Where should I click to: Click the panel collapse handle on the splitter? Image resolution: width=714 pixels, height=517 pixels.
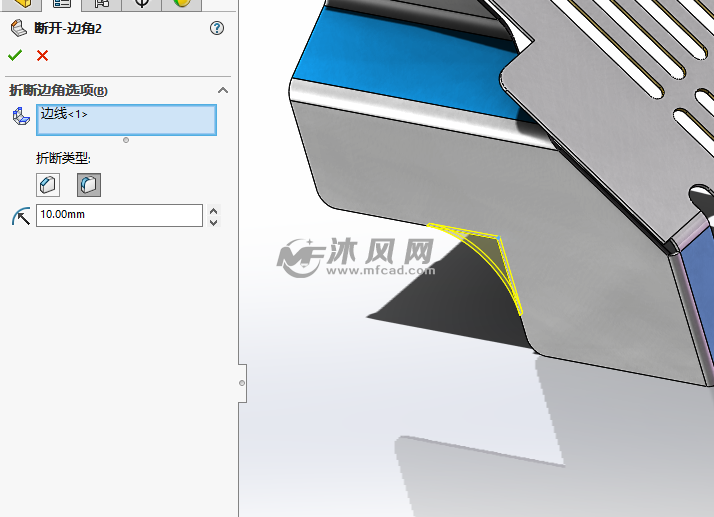click(242, 383)
